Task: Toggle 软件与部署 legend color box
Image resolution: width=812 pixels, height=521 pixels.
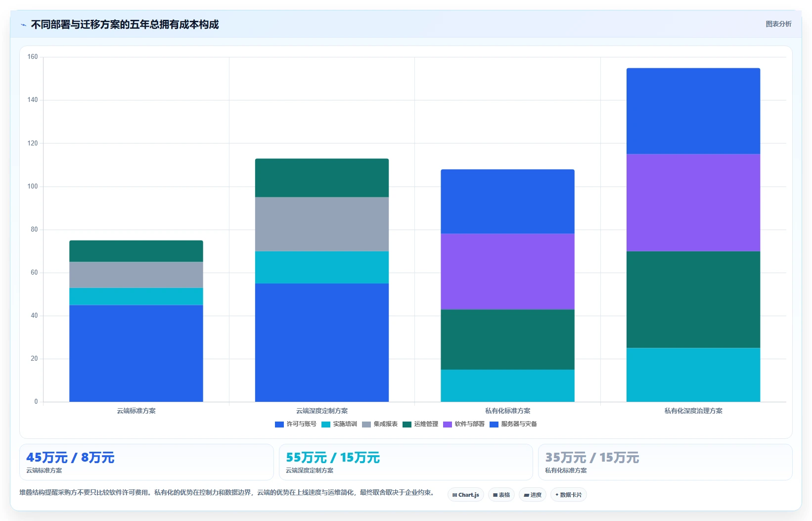Action: pyautogui.click(x=448, y=425)
